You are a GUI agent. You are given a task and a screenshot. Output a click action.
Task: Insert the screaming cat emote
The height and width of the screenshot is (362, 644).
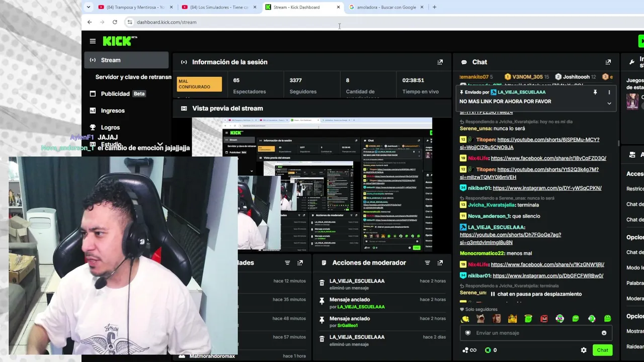[x=480, y=319]
